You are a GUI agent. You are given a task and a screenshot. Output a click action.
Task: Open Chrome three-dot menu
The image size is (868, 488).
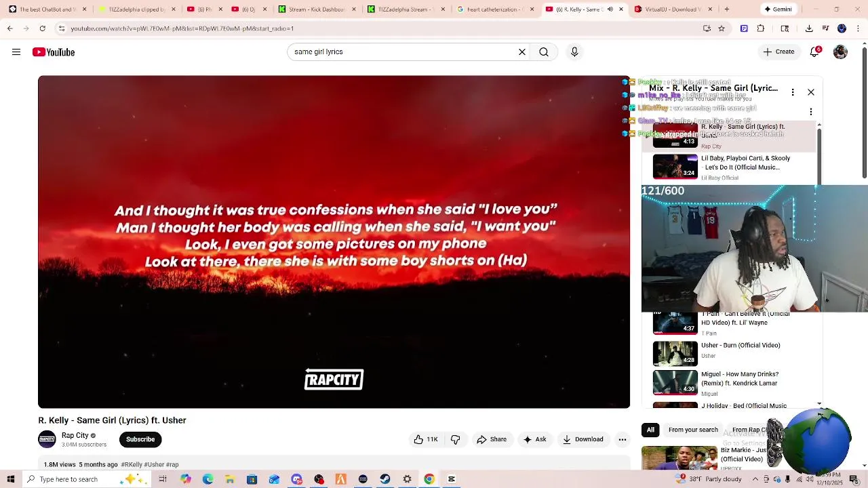858,28
